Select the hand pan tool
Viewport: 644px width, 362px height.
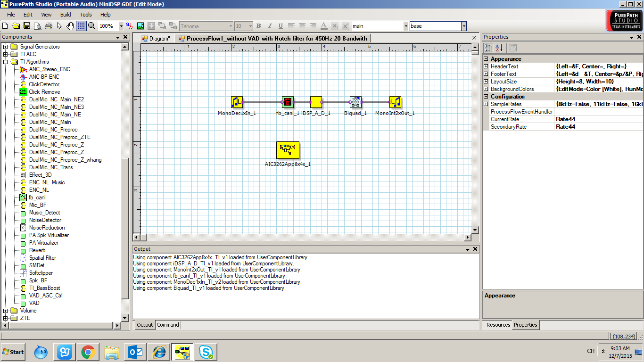click(x=70, y=26)
